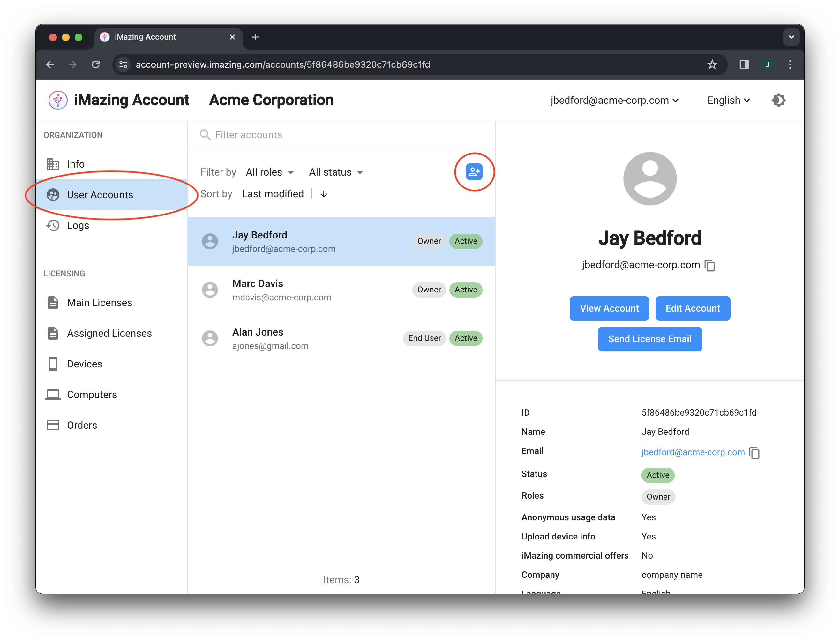Focus the Filter accounts field
The width and height of the screenshot is (840, 641).
(x=341, y=135)
